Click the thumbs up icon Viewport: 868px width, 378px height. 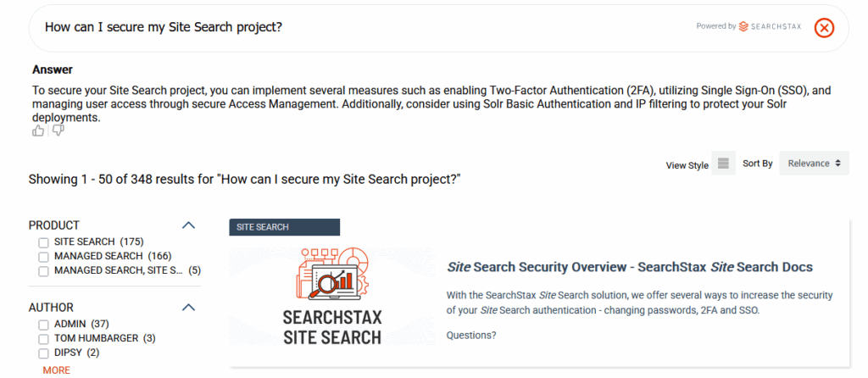coord(38,131)
